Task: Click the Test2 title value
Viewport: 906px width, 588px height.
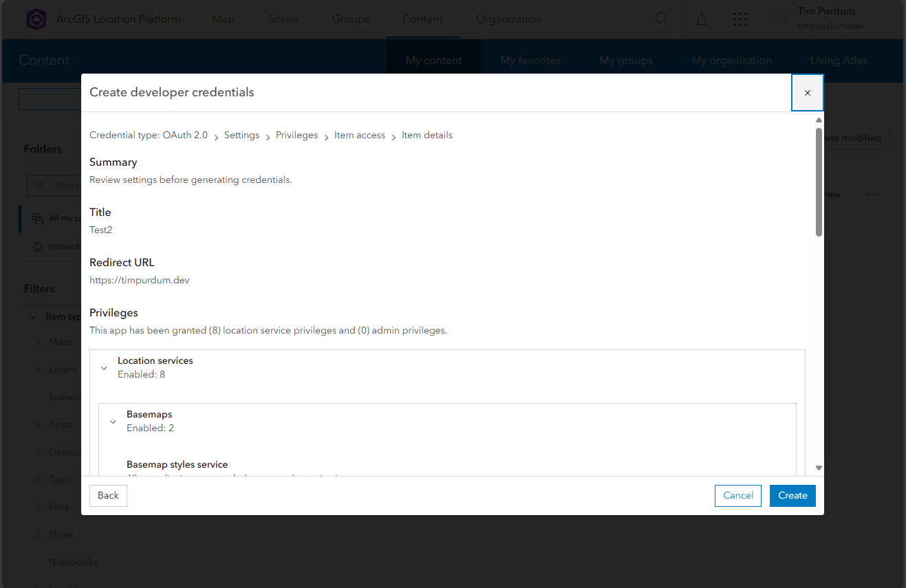Action: click(x=100, y=230)
